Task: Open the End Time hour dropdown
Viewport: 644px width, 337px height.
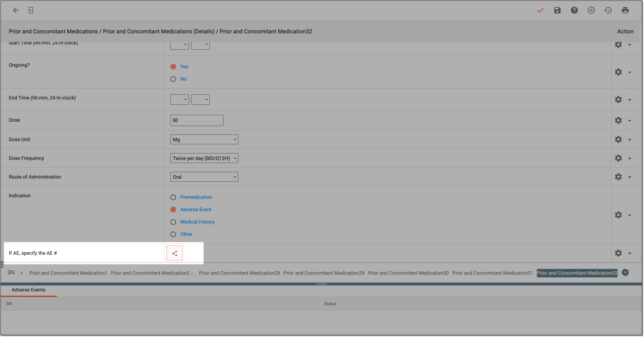Action: (179, 100)
